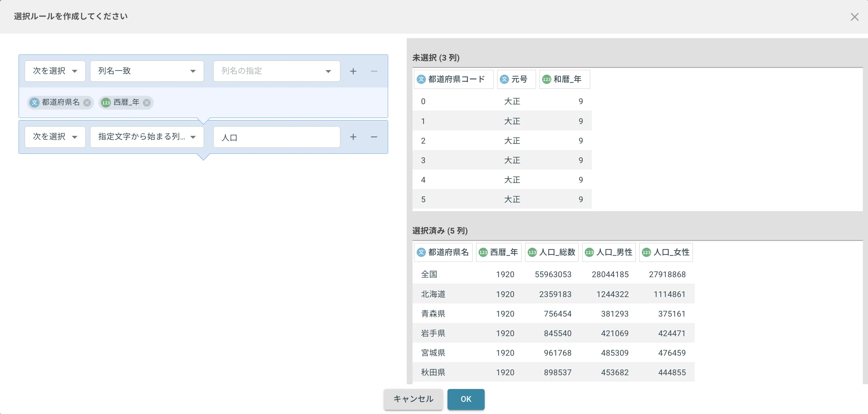868x414 pixels.
Task: Click type icon of selected 西暦_年 column
Action: [x=483, y=252]
